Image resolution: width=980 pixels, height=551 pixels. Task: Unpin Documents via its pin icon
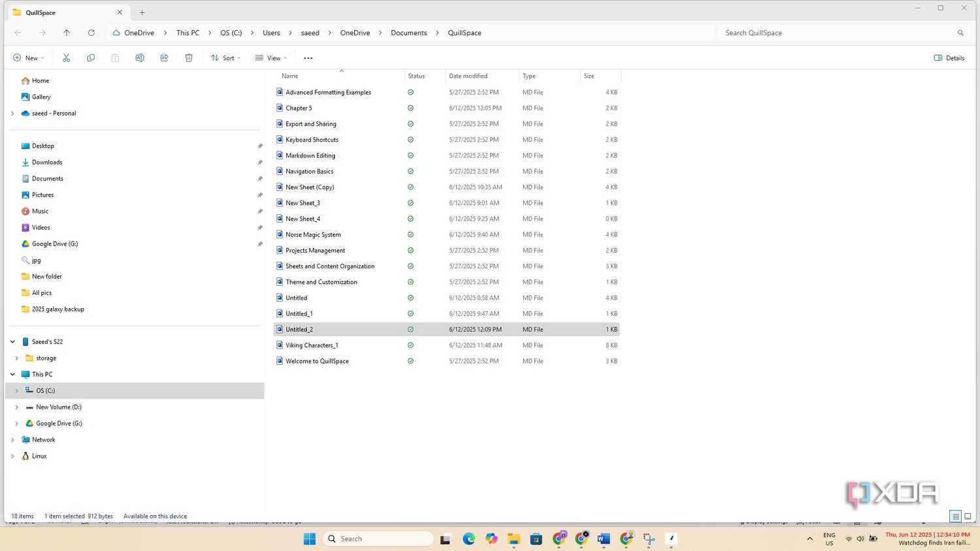(x=260, y=179)
